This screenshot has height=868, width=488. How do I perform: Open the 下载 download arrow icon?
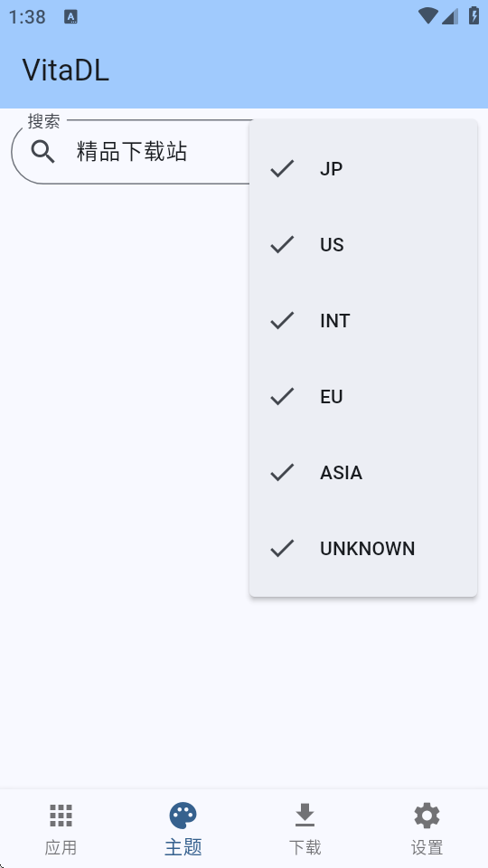click(305, 816)
